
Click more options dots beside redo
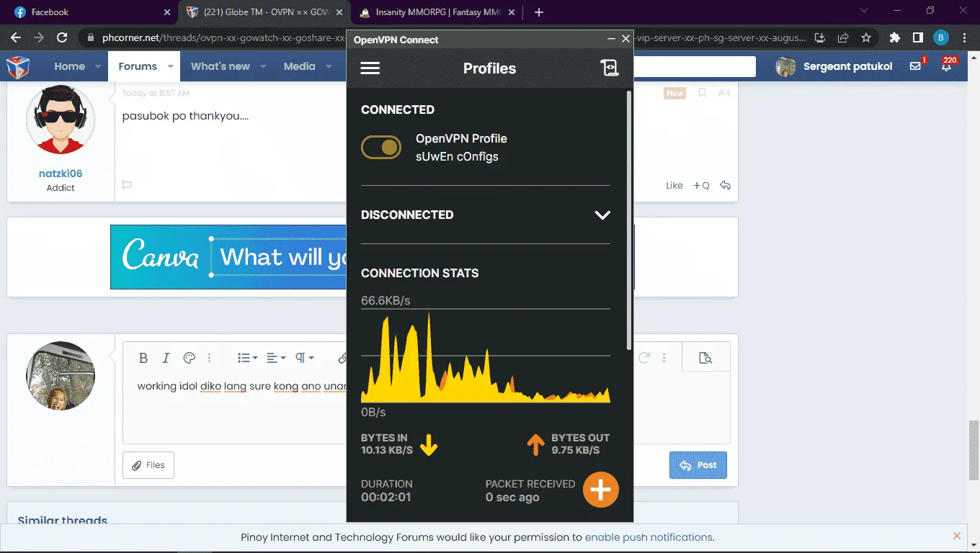tap(664, 358)
